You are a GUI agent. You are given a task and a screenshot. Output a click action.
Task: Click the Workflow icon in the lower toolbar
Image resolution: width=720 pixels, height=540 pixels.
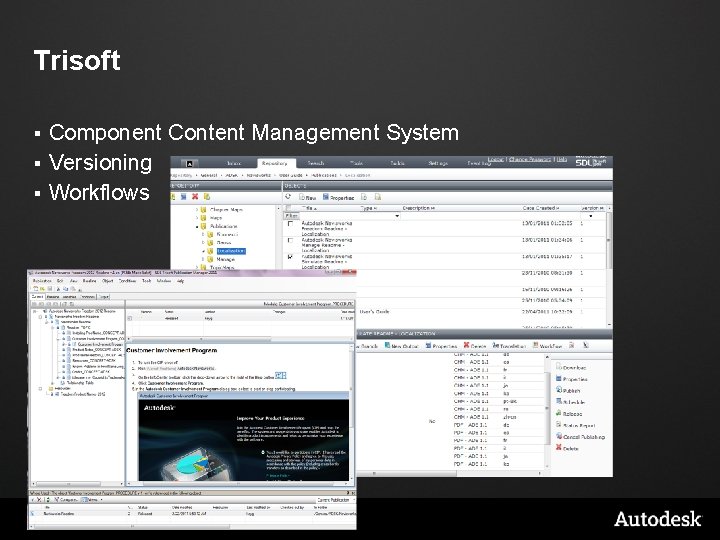[x=547, y=346]
